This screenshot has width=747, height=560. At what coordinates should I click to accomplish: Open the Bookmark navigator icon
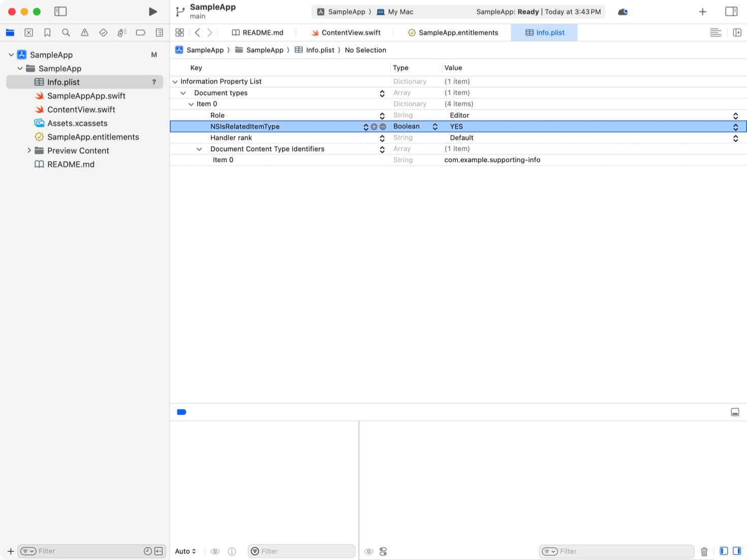coord(47,33)
